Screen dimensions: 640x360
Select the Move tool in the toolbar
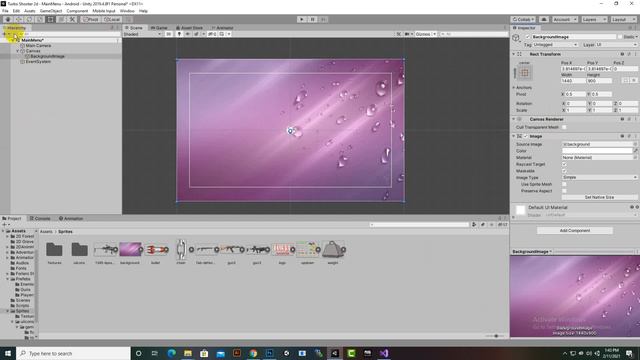(18, 19)
